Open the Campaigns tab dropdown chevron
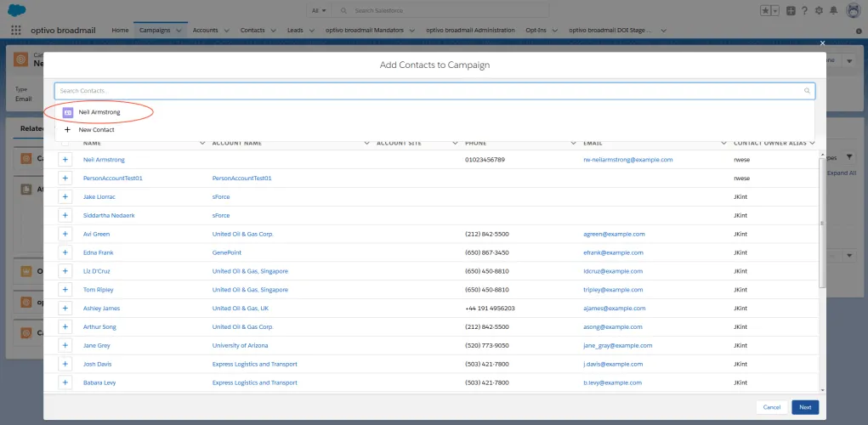The height and width of the screenshot is (425, 868). (179, 31)
